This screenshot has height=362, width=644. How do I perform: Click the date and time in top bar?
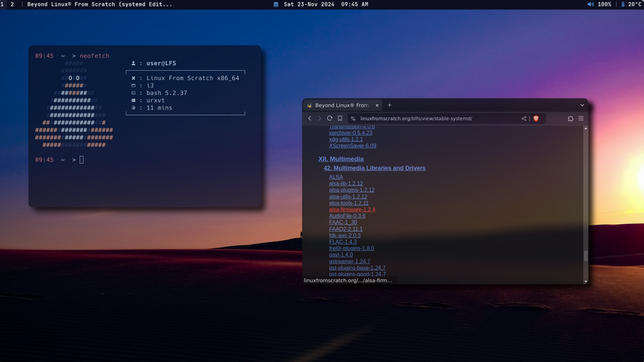[326, 4]
